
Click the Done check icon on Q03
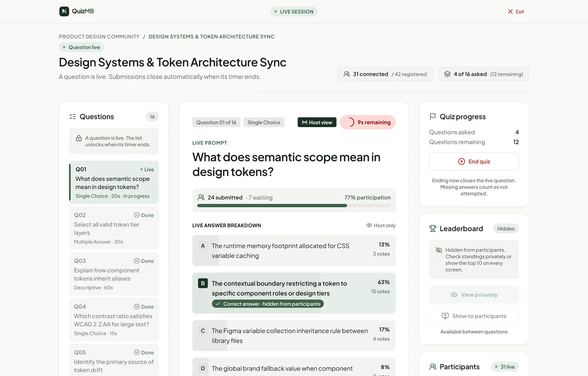(x=137, y=261)
